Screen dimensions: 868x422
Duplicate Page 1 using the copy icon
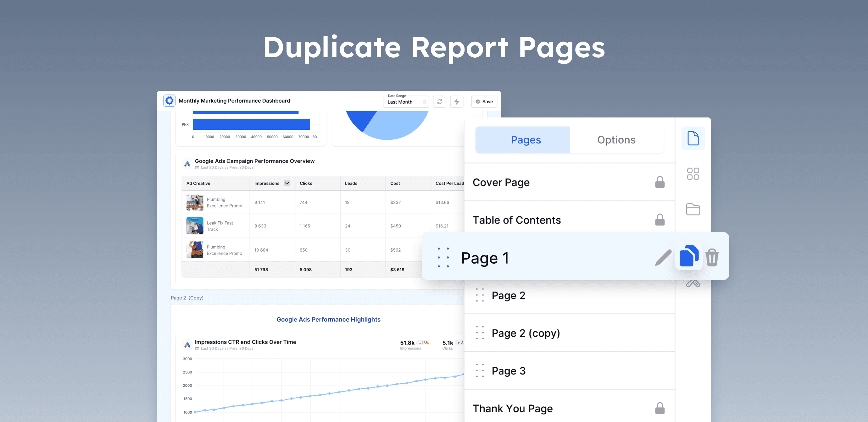point(689,256)
